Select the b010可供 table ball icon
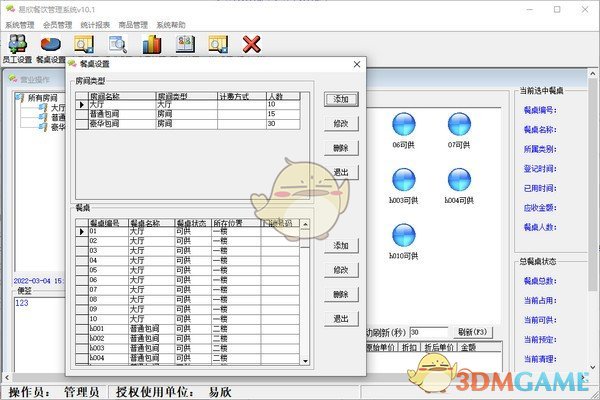This screenshot has width=600, height=400. (404, 235)
